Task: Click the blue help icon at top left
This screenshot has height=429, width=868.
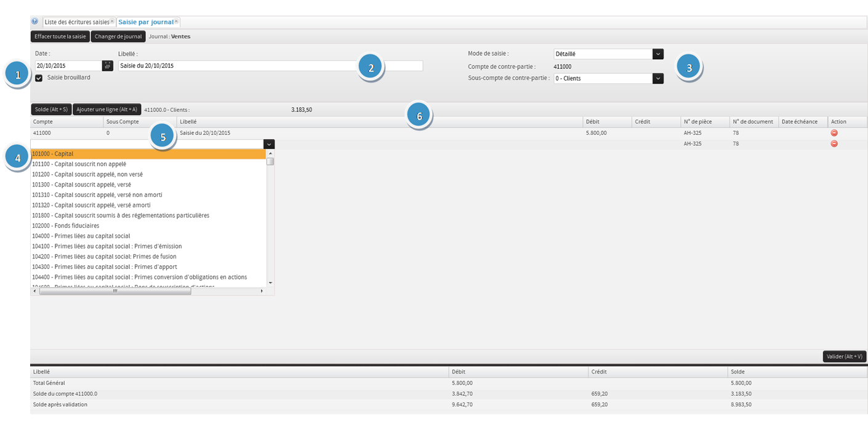Action: click(x=34, y=22)
